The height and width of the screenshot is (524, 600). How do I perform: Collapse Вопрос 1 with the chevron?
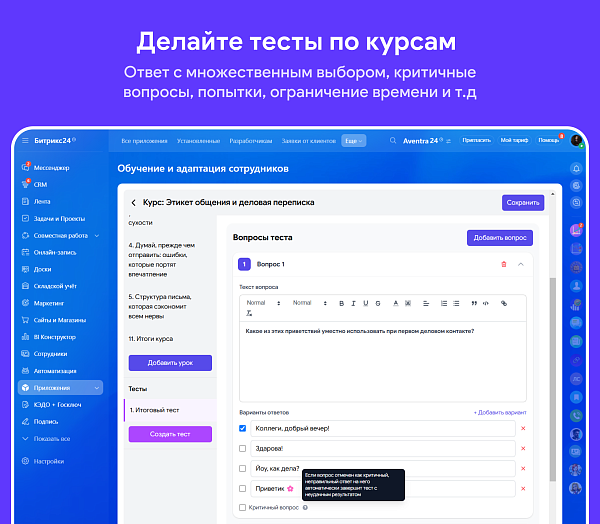point(521,264)
